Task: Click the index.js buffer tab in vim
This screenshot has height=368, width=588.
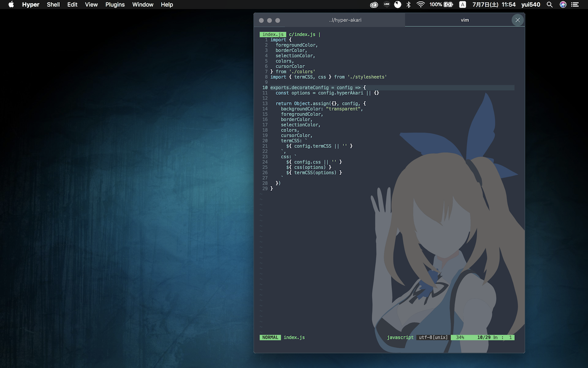Action: click(273, 34)
